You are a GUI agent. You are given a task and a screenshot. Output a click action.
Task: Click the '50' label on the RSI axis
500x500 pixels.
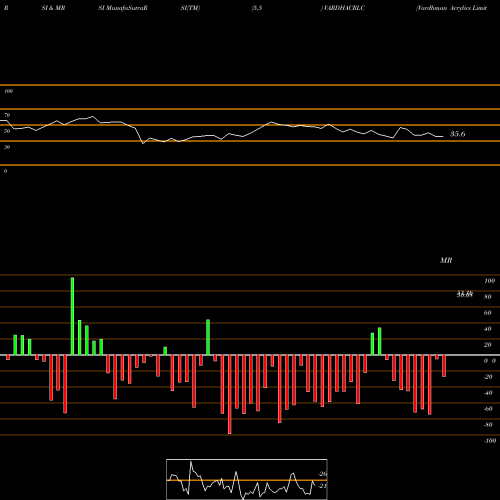coord(7,131)
